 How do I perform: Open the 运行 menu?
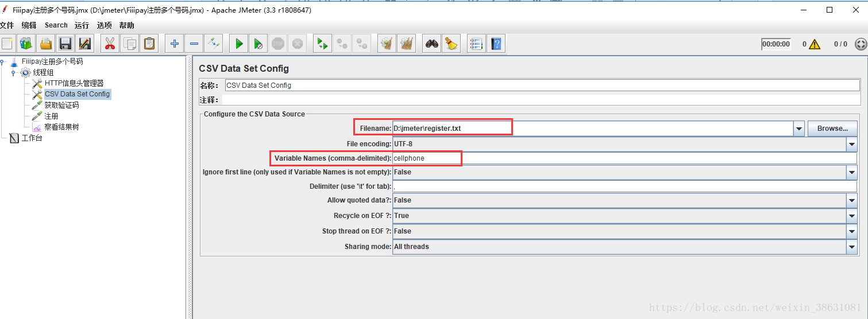point(82,25)
